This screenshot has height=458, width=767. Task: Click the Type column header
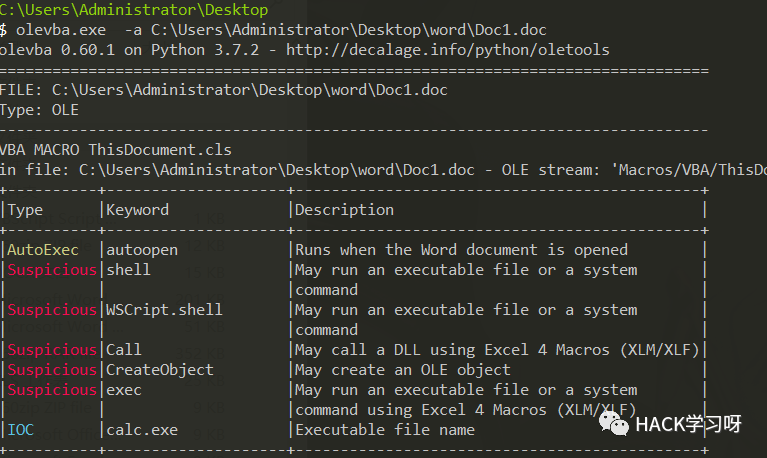(26, 210)
